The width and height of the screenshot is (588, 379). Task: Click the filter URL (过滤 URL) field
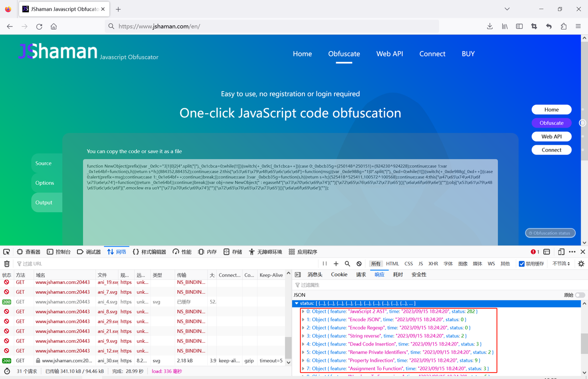167,264
